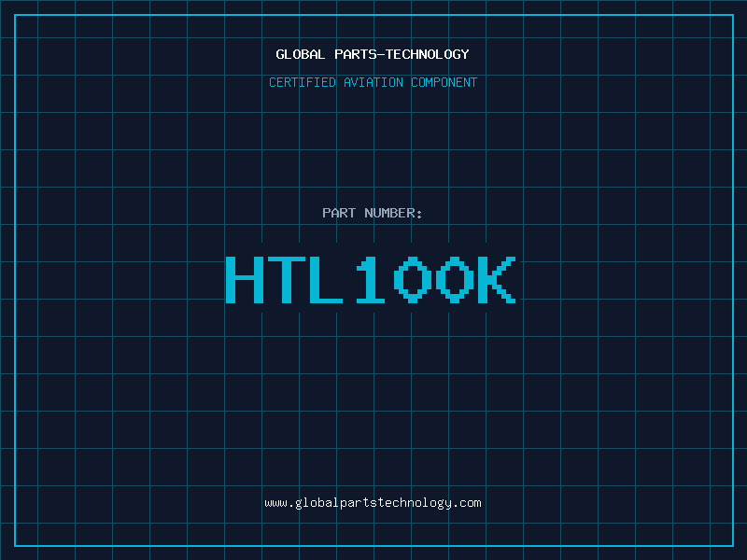Click the PART NUMBER: label
Image resolution: width=747 pixels, height=560 pixels.
click(373, 213)
